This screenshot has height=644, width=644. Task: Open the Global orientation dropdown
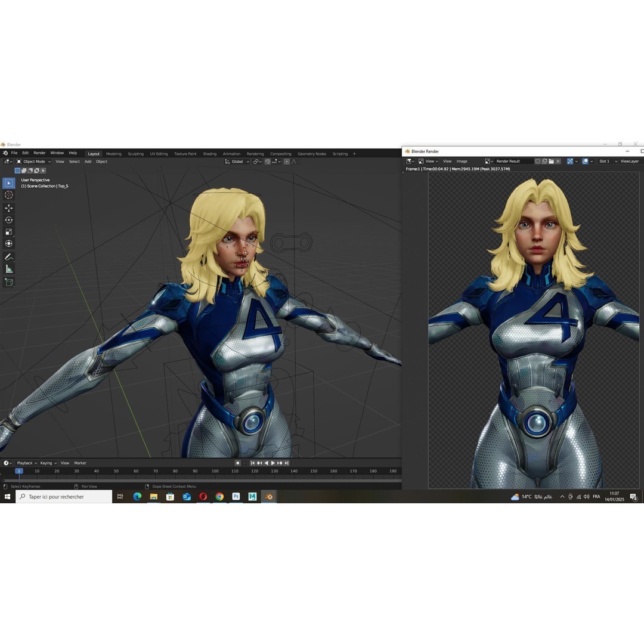[x=237, y=162]
